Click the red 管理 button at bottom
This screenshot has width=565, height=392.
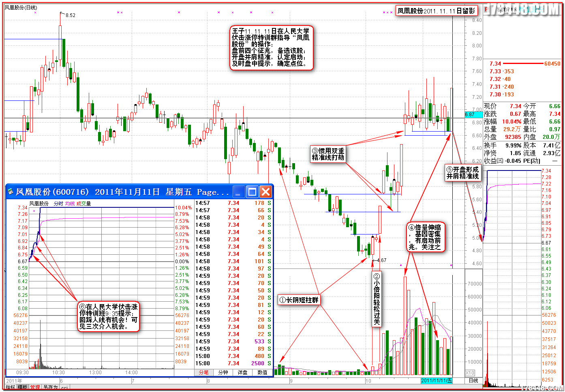coord(35,388)
